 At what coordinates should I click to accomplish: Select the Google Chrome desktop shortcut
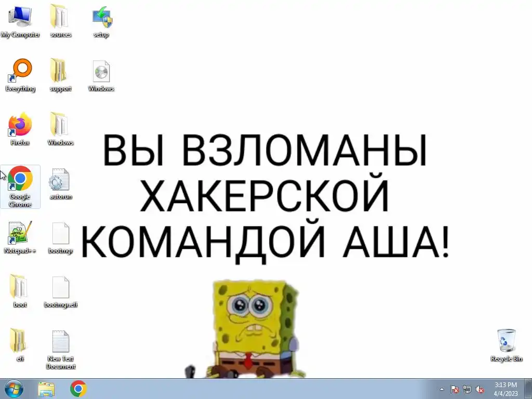(x=20, y=187)
